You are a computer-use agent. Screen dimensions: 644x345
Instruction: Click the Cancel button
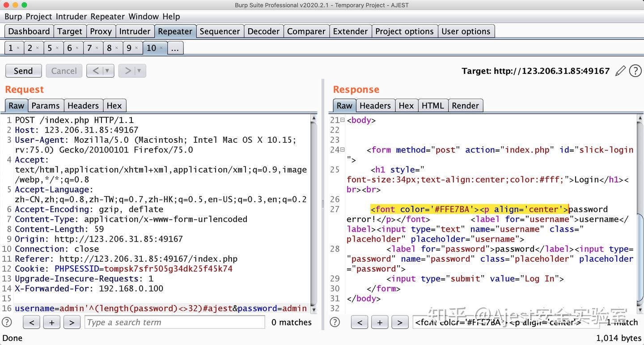tap(64, 71)
